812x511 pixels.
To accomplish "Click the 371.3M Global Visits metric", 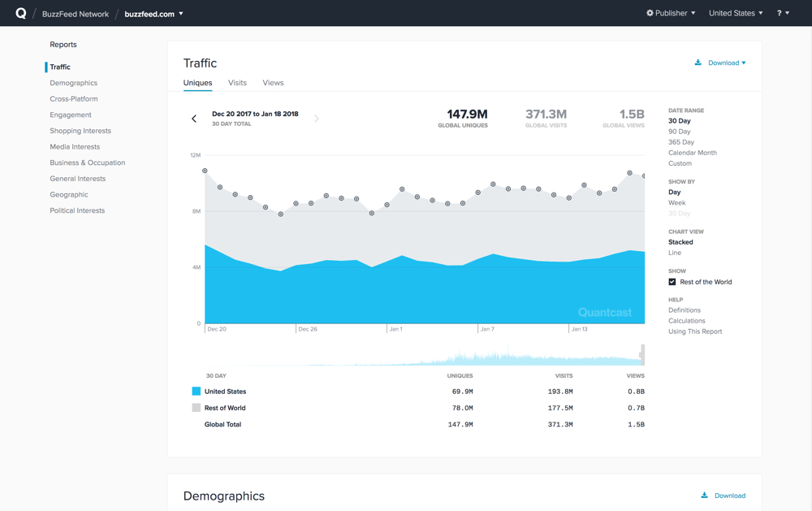I will point(546,118).
